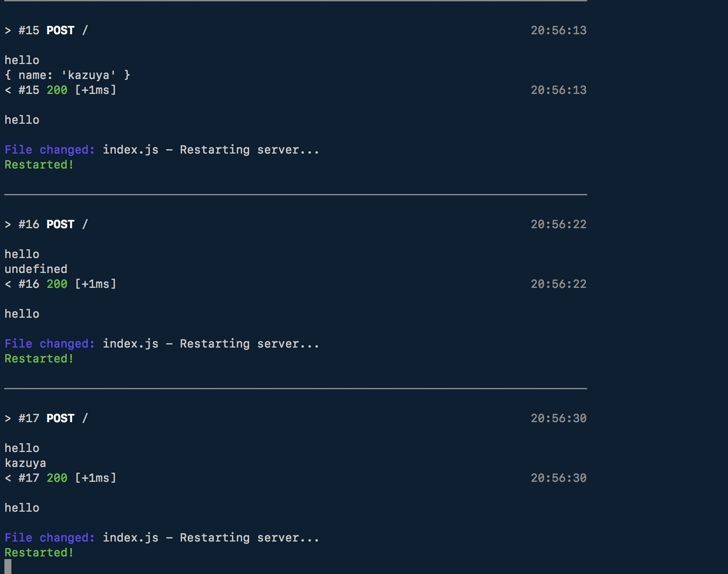This screenshot has width=728, height=574.
Task: Click the '> #15 POST /' request line
Action: (46, 30)
